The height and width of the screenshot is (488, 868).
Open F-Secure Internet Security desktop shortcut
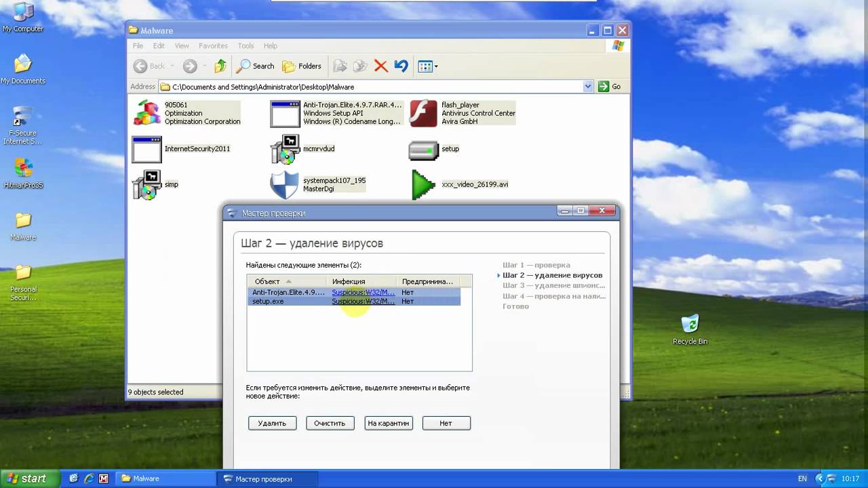point(23,126)
